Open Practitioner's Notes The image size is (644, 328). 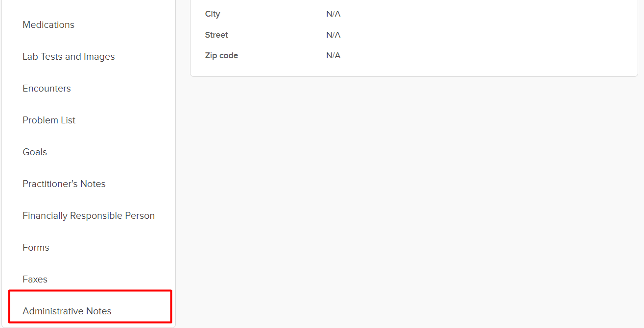64,184
